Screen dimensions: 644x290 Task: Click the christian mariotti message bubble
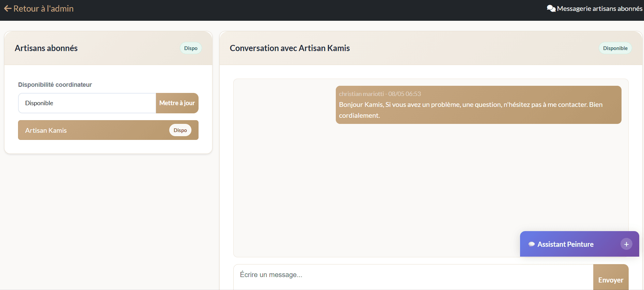[478, 105]
